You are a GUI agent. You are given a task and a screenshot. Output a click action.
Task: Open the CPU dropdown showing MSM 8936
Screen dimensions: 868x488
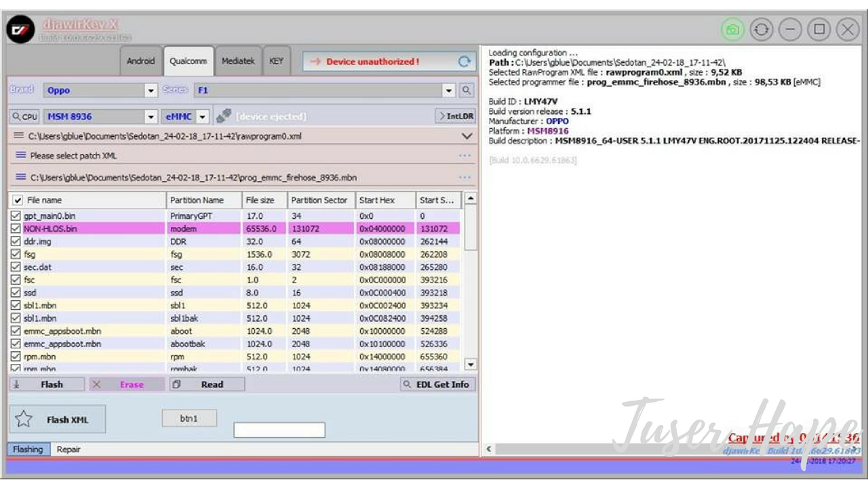(151, 117)
